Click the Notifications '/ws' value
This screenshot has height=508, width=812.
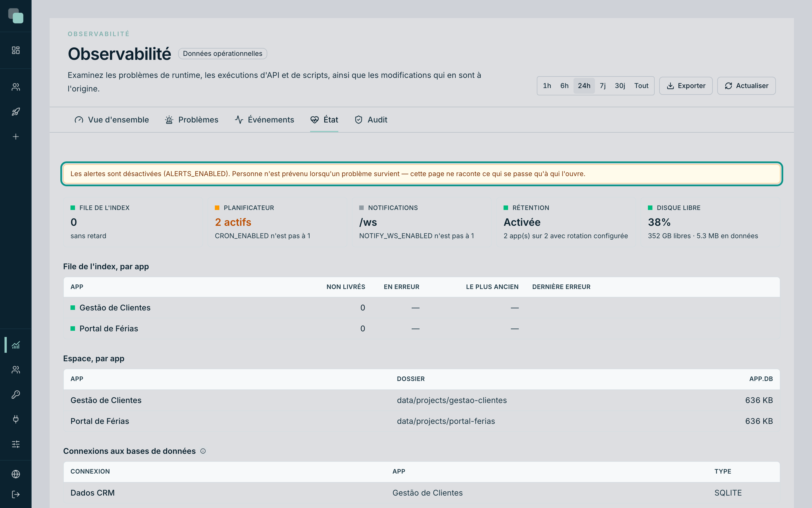pyautogui.click(x=368, y=222)
